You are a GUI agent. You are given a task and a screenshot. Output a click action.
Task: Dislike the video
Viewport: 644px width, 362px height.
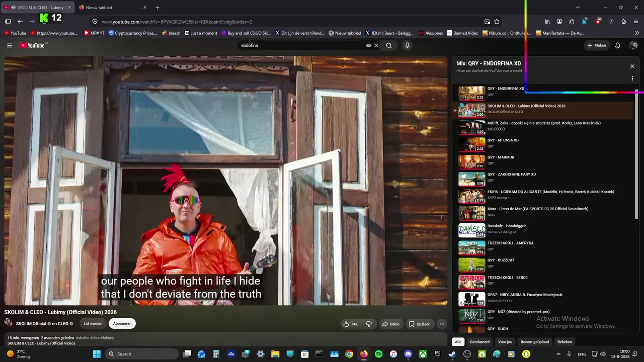[x=369, y=324]
